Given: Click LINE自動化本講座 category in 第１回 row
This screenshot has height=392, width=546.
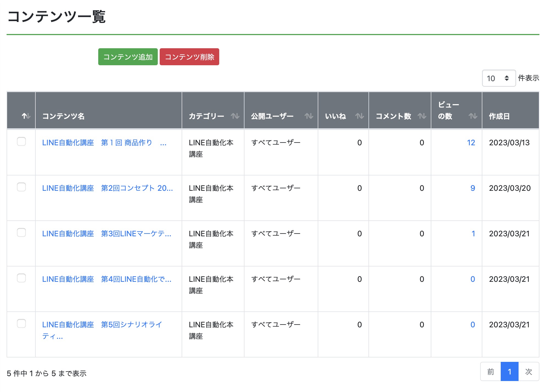Looking at the screenshot, I should [x=211, y=148].
